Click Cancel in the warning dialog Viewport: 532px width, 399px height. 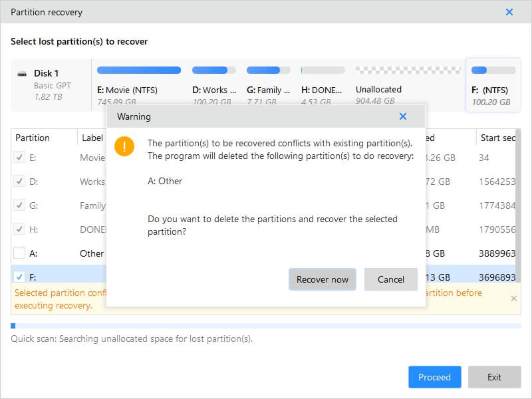pos(390,279)
